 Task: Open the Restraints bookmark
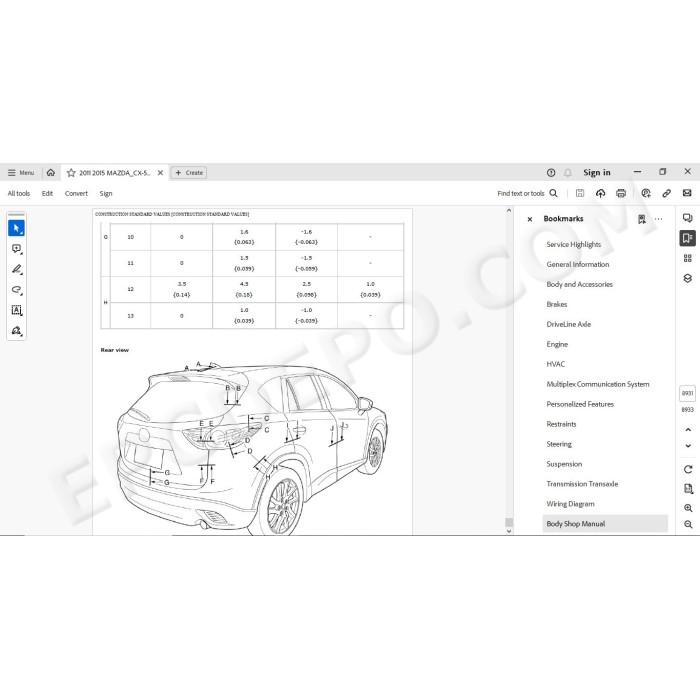coord(561,424)
